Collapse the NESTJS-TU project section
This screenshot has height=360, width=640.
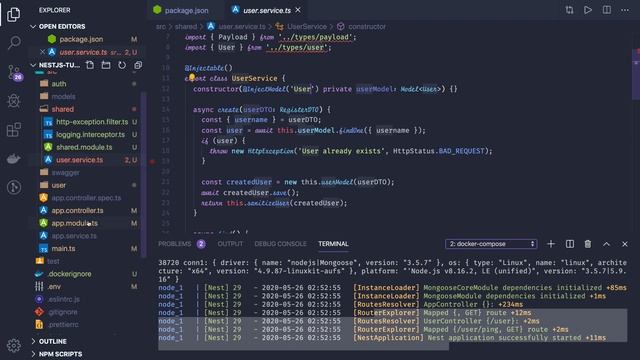(33, 65)
